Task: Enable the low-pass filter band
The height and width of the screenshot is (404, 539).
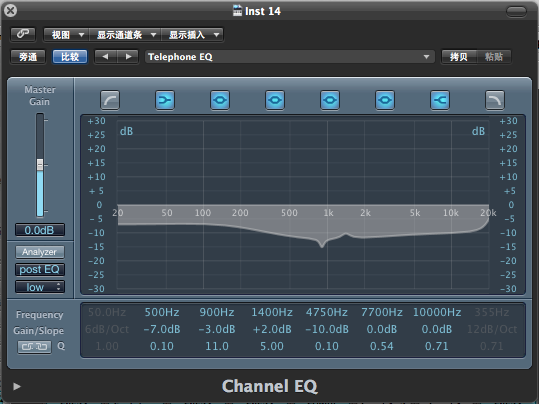Action: click(495, 100)
